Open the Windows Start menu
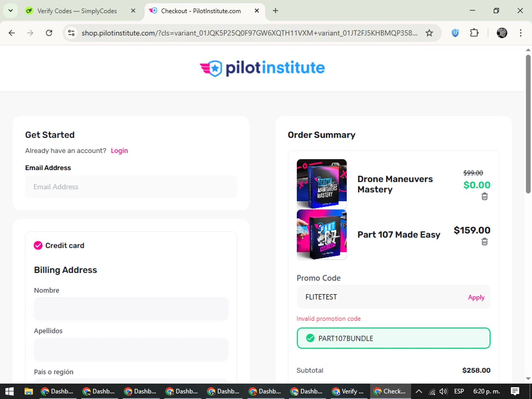532x399 pixels. 10,391
